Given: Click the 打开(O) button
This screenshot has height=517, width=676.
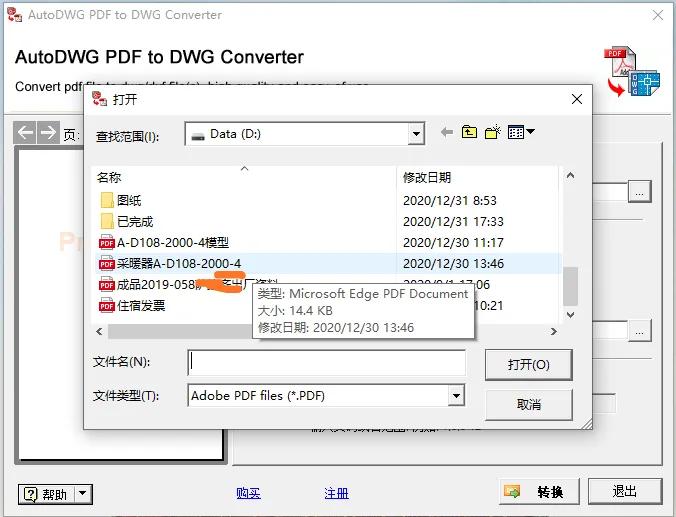Looking at the screenshot, I should (x=529, y=365).
